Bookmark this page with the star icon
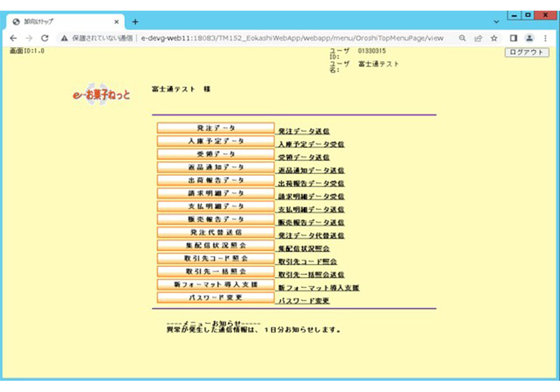This screenshot has width=560, height=392. tap(494, 38)
